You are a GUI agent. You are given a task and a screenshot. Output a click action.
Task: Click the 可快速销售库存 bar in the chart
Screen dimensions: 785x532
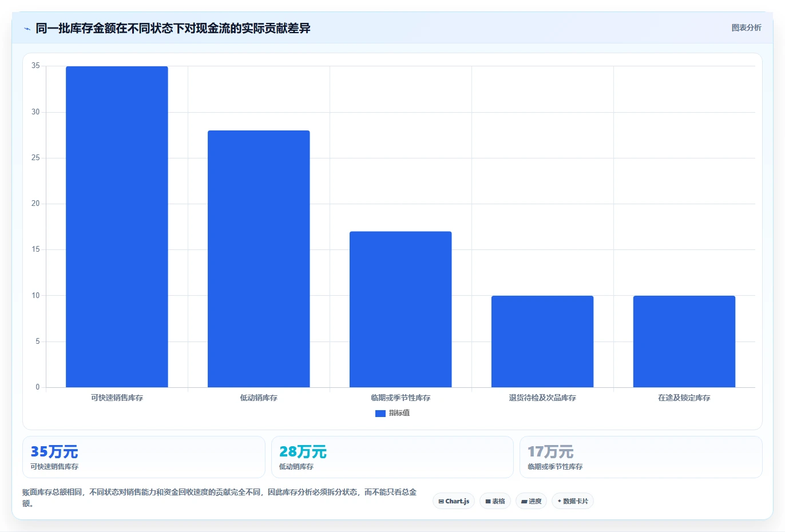pos(117,227)
